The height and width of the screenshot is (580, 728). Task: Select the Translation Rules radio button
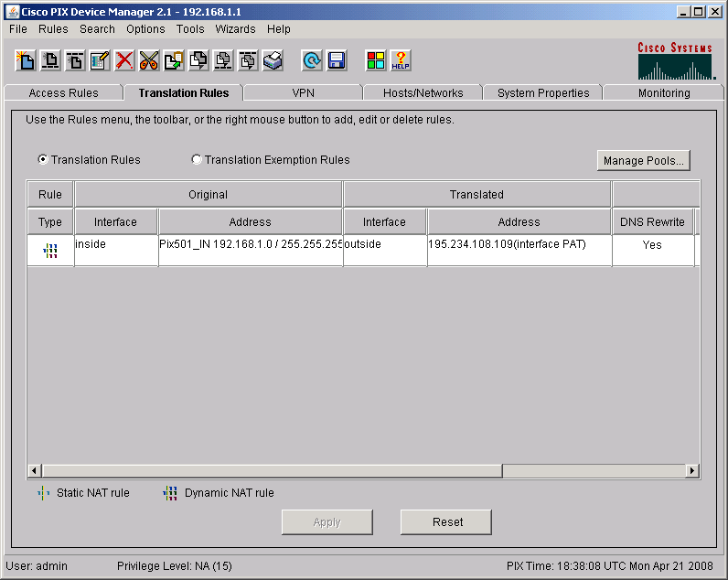[x=43, y=160]
